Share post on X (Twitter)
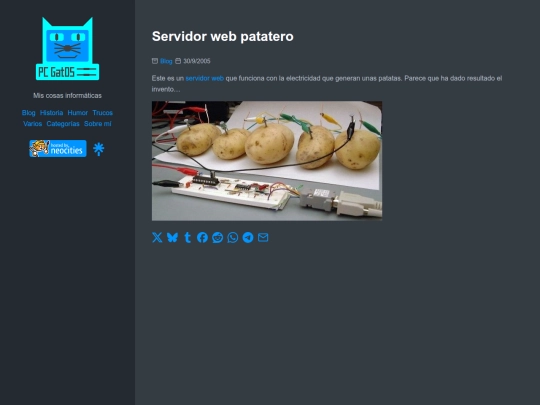The image size is (540, 405). click(x=157, y=237)
